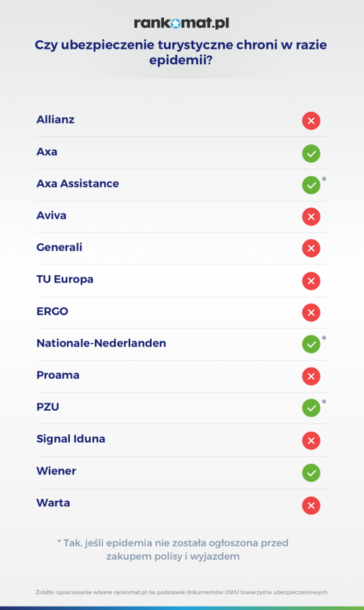The width and height of the screenshot is (364, 610).
Task: Click Wiener's green checkmark icon
Action: 311,472
